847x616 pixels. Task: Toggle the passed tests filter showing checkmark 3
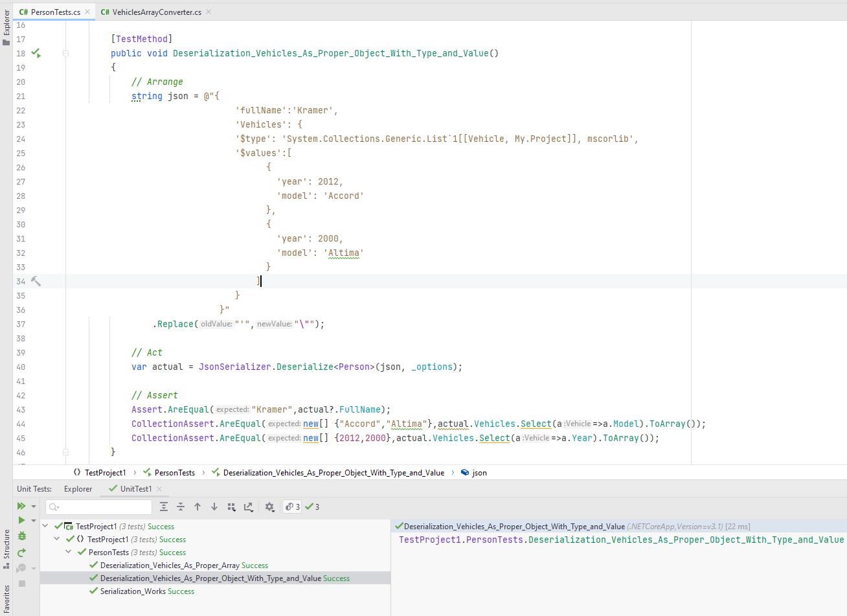pos(311,507)
